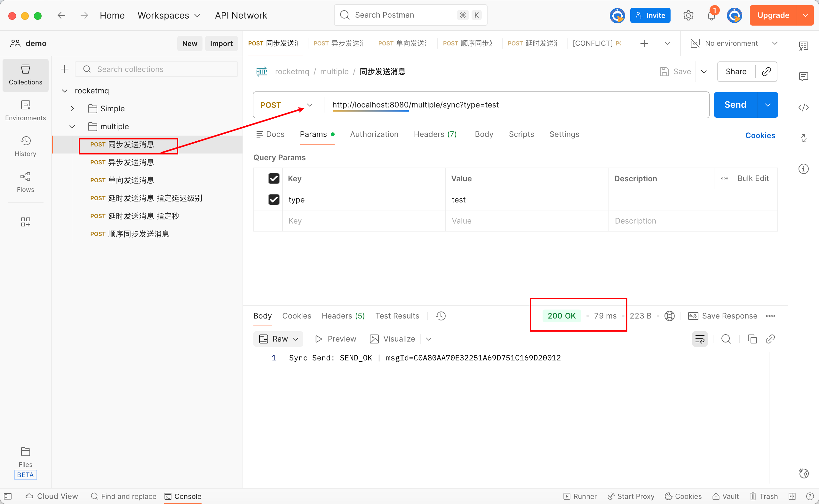Click the Import button
The image size is (819, 504).
click(x=221, y=43)
